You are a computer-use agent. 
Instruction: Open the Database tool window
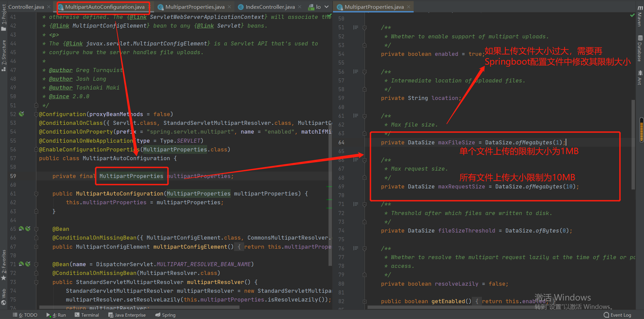point(640,48)
